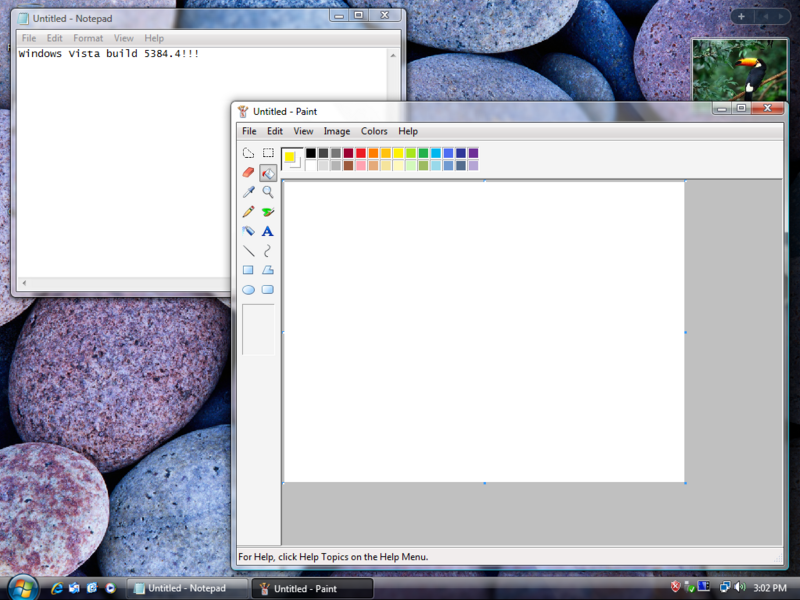Click the toucan slideshow sidebar thumbnail
800x600 pixels.
(739, 70)
